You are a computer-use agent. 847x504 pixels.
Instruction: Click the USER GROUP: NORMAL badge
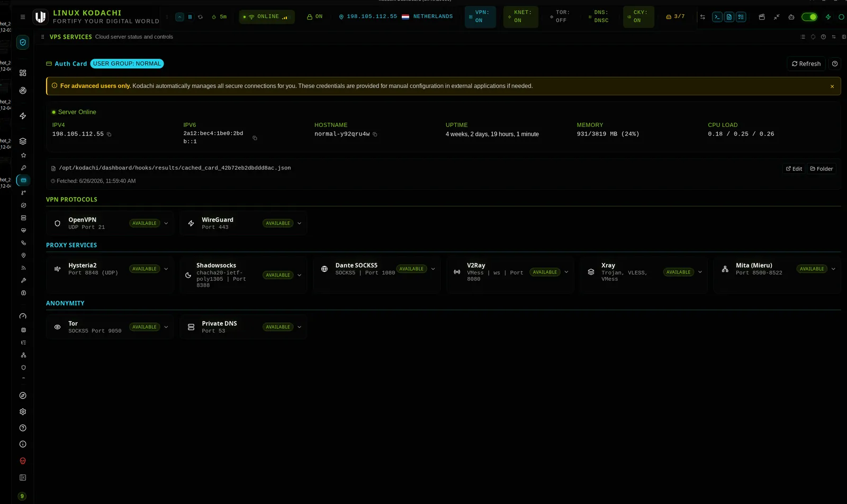tap(127, 64)
